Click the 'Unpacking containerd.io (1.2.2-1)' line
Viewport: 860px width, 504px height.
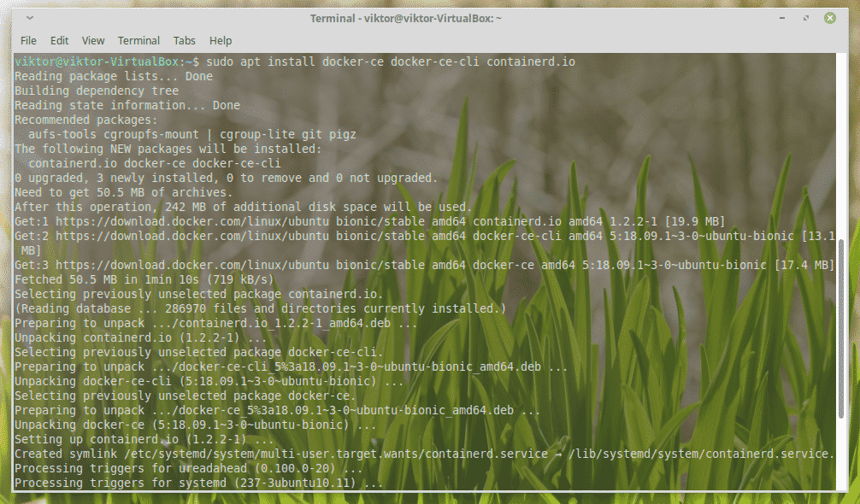pos(141,337)
